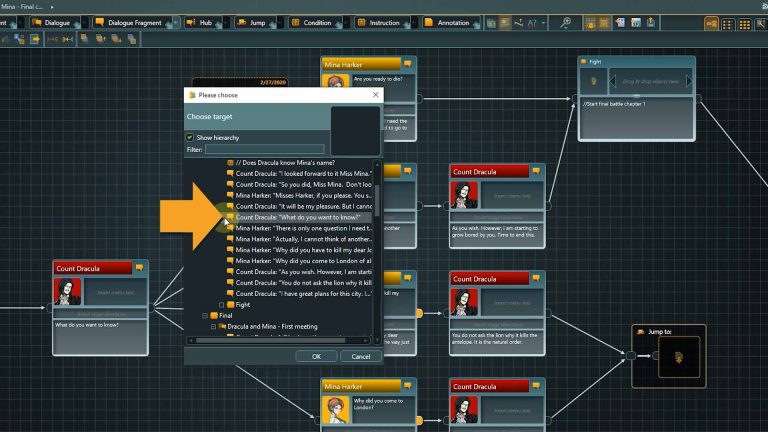The width and height of the screenshot is (768, 432).
Task: Click the vertical scrollbar in target list
Action: coord(377,201)
